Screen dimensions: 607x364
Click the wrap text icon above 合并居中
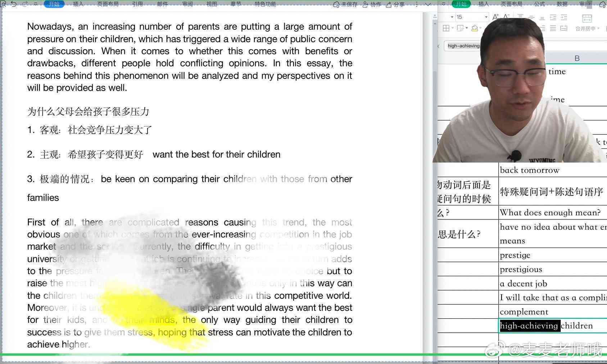click(587, 18)
